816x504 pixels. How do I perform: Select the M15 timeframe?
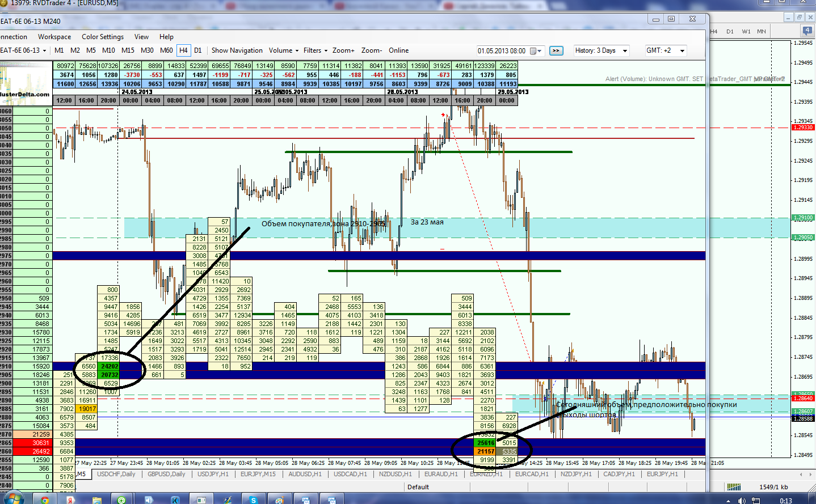pos(128,50)
